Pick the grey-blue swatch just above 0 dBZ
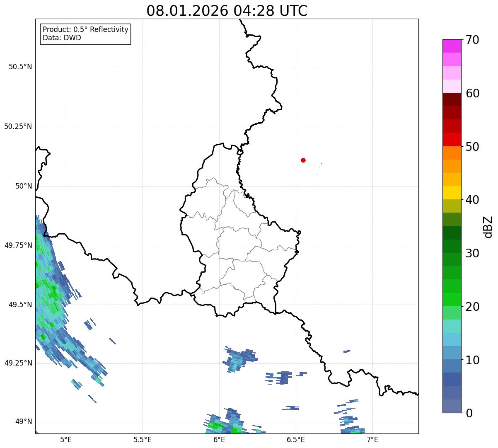Viewport: 498px width, 448px height. [x=452, y=406]
